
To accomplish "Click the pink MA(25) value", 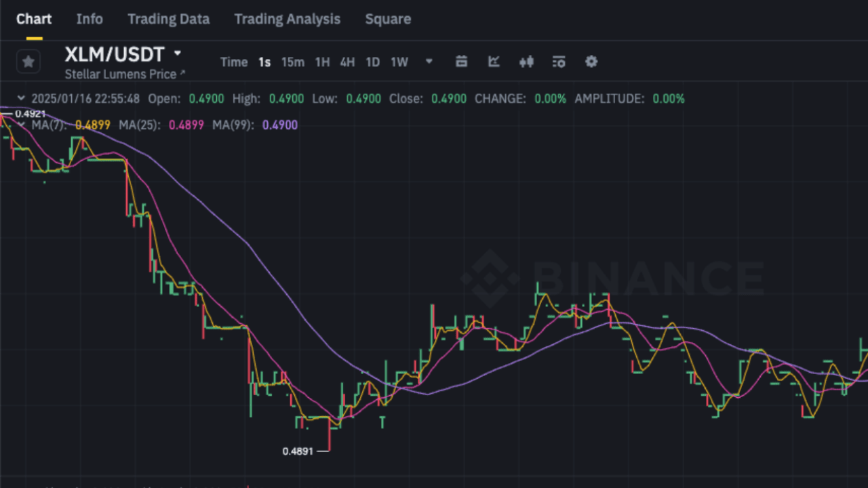I will (x=187, y=125).
